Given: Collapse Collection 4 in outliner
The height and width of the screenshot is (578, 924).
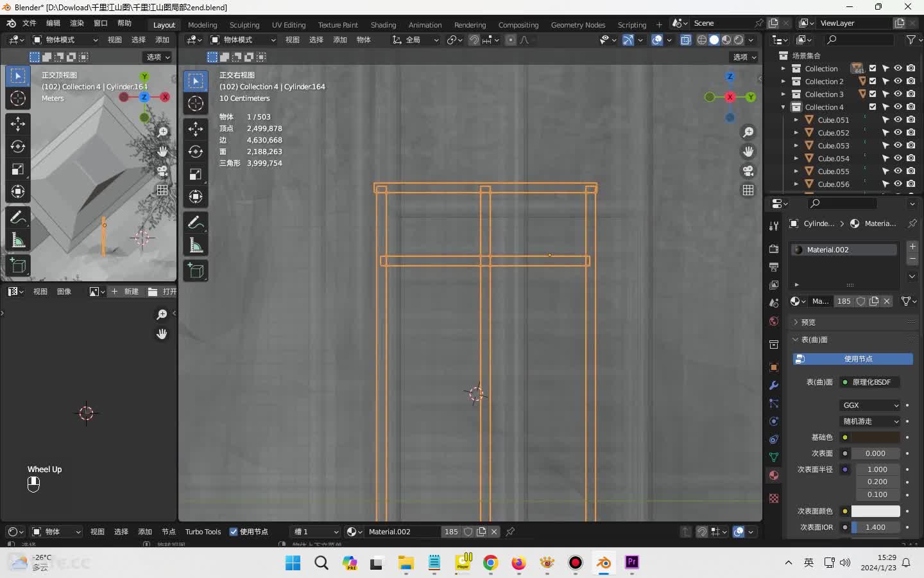Looking at the screenshot, I should coord(783,107).
